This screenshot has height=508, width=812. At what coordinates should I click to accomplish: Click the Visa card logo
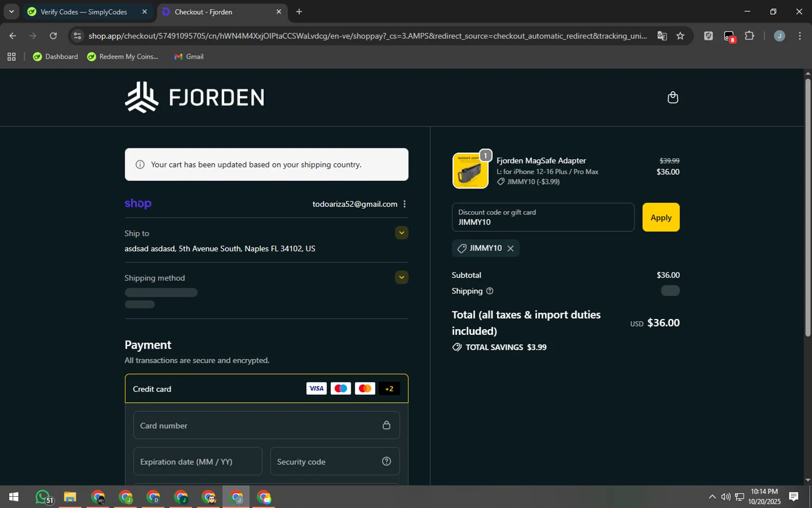[x=316, y=388]
